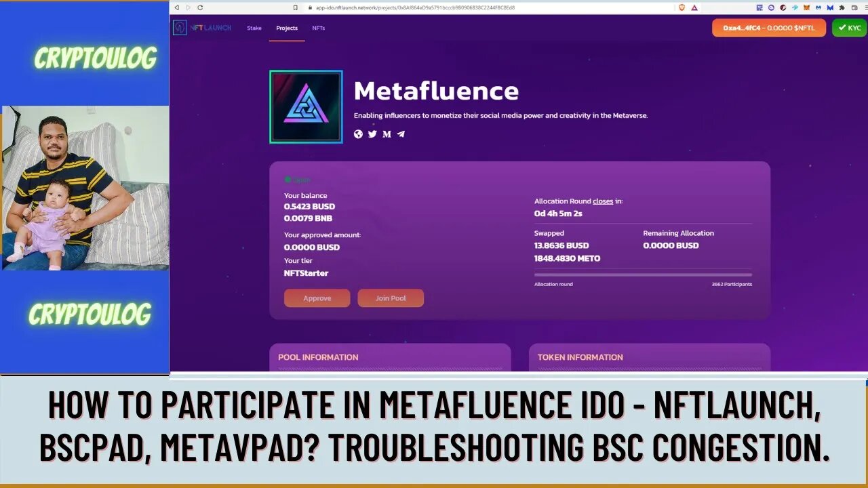
Task: Open Brave Rewards triangle icon
Action: [x=694, y=7]
